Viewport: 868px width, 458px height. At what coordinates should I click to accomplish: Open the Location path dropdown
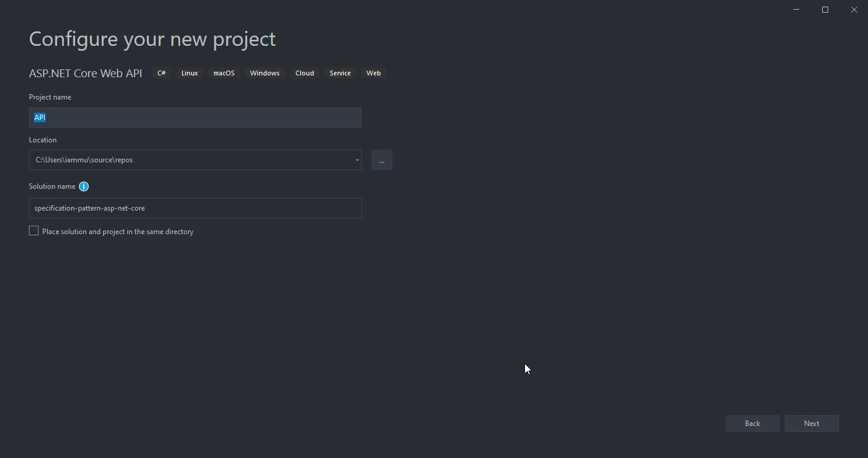(x=356, y=161)
